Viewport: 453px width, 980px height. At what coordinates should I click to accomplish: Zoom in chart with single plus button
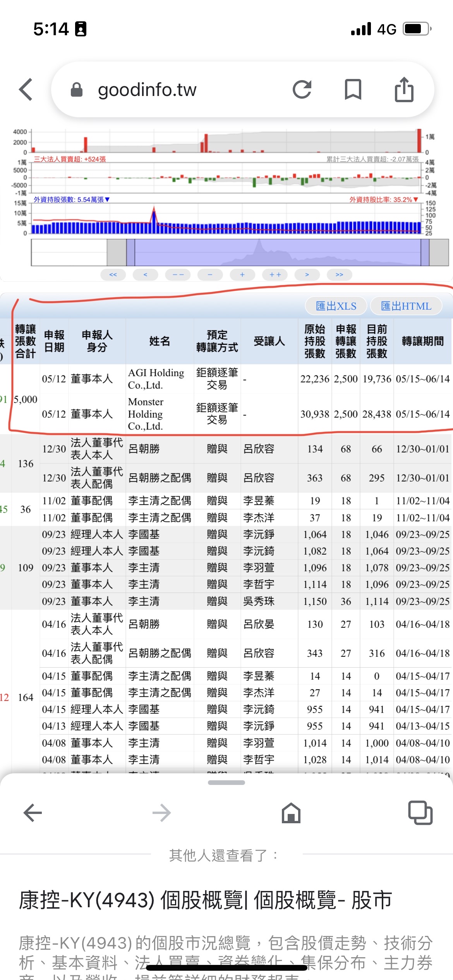click(242, 275)
